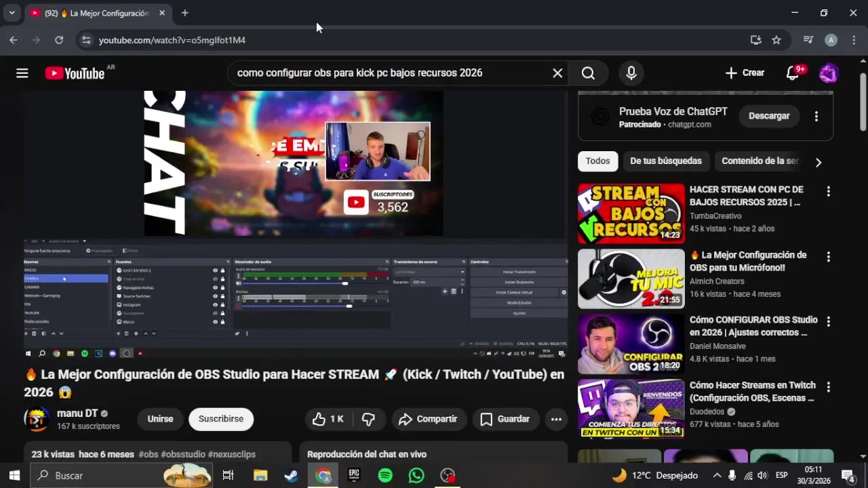The height and width of the screenshot is (488, 868).
Task: Open options for Daniel Monsalve OBS video
Action: (828, 322)
